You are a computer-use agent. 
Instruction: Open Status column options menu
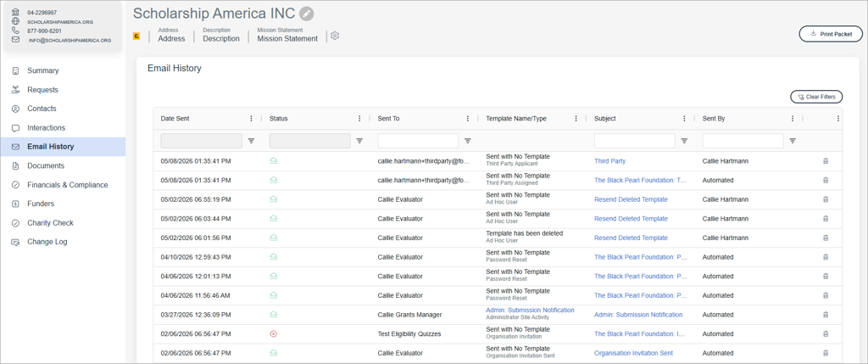coord(359,119)
